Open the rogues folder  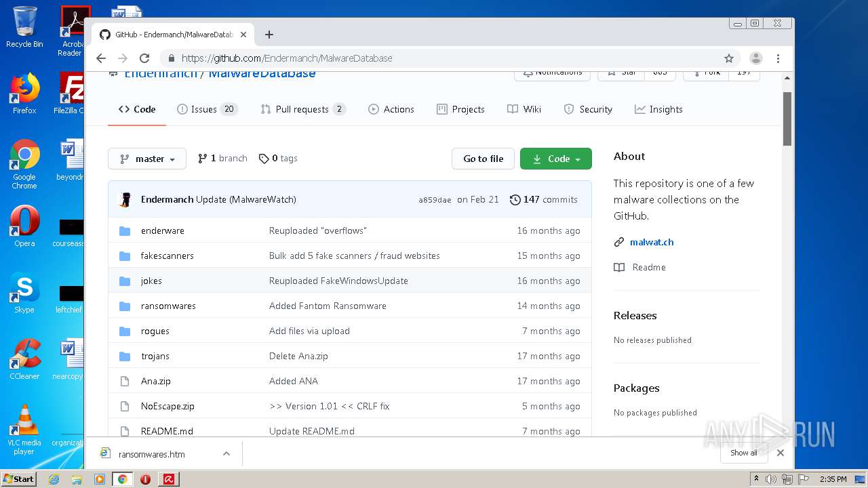[155, 331]
